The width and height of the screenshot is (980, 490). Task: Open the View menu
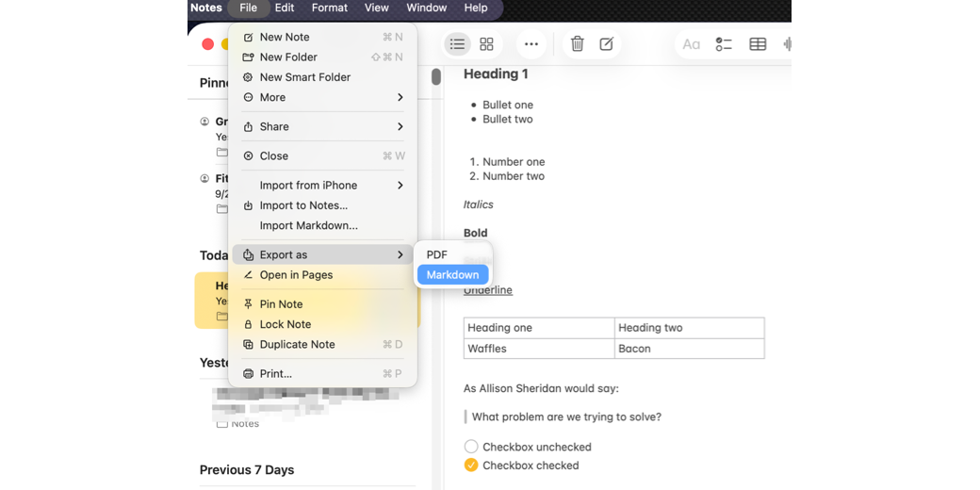pyautogui.click(x=376, y=8)
